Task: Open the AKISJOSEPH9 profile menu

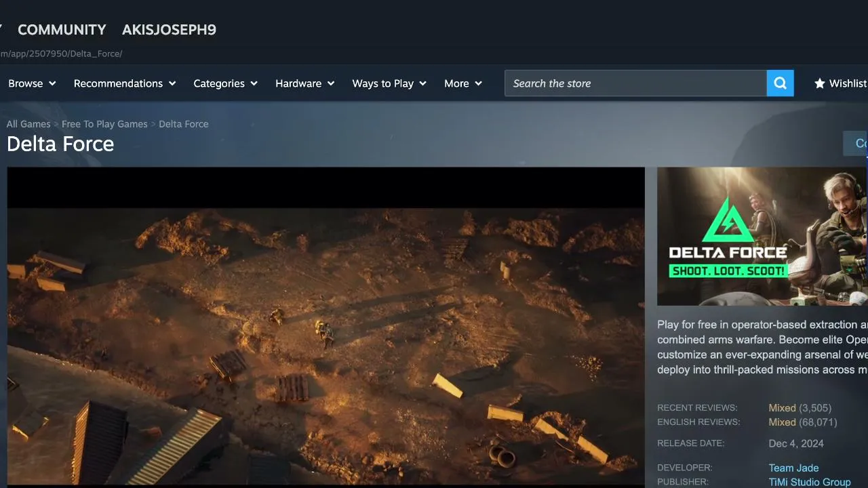Action: pyautogui.click(x=169, y=30)
